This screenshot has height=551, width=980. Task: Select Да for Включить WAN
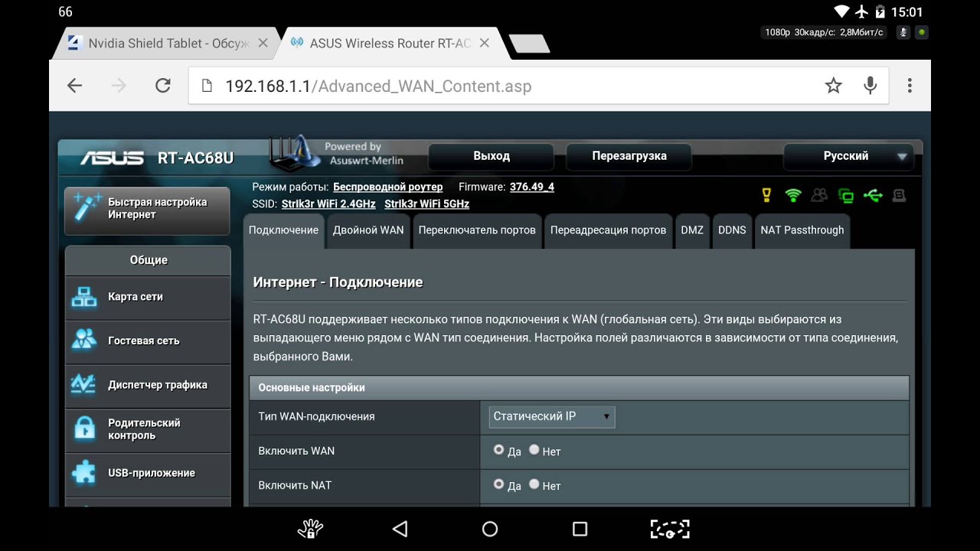tap(499, 450)
